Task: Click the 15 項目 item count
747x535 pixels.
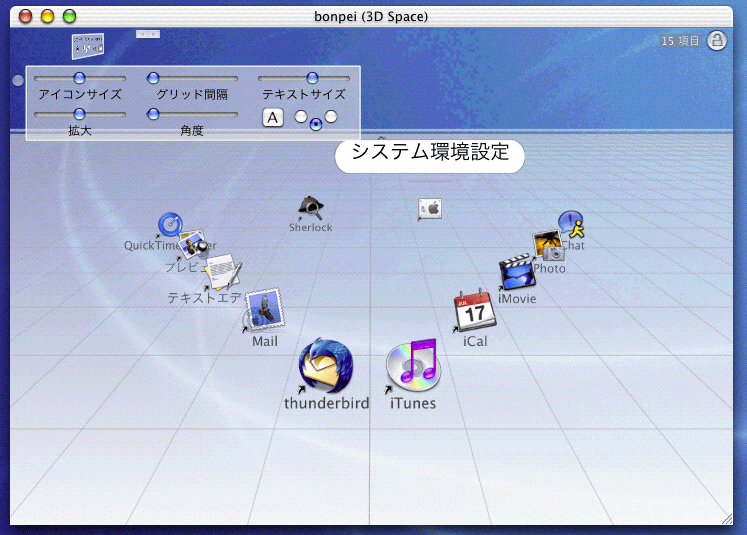Action: (680, 41)
